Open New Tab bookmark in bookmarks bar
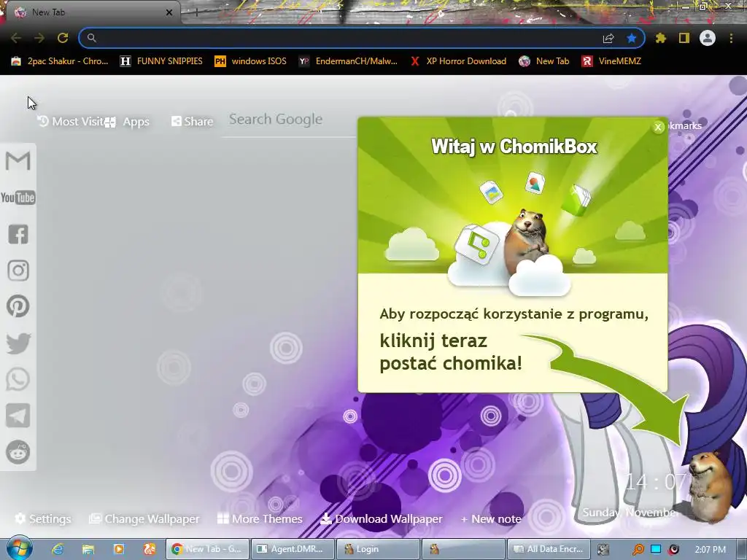 [x=544, y=61]
